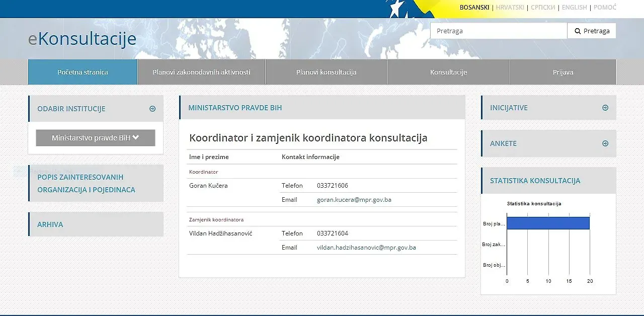Switch language to Hrvatski
644x316 pixels.
point(510,8)
